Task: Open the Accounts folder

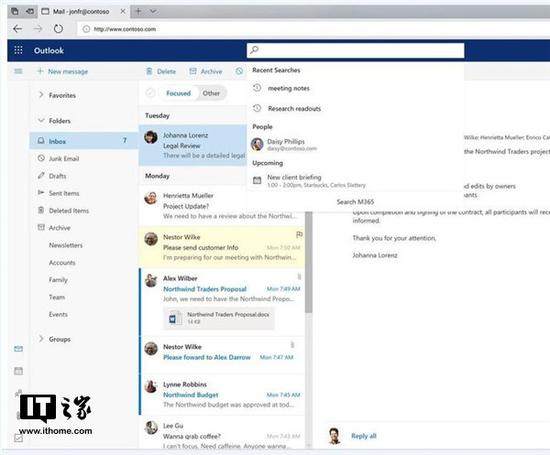Action: coord(62,262)
